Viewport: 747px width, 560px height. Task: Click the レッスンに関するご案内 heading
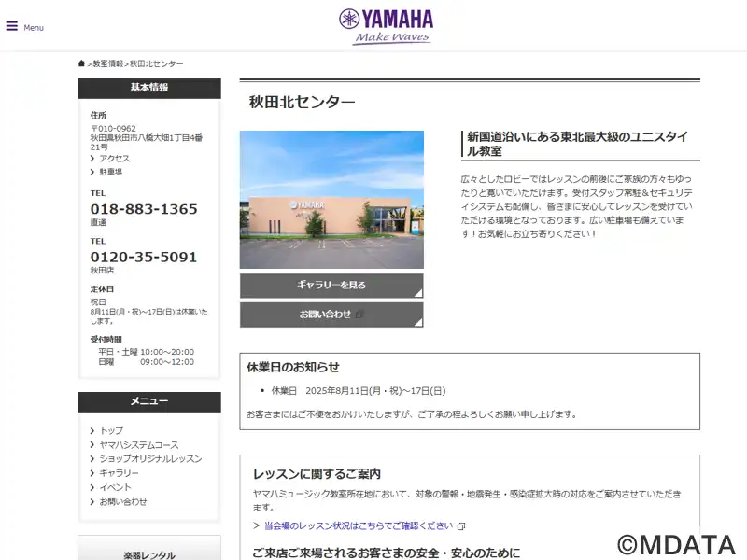317,474
